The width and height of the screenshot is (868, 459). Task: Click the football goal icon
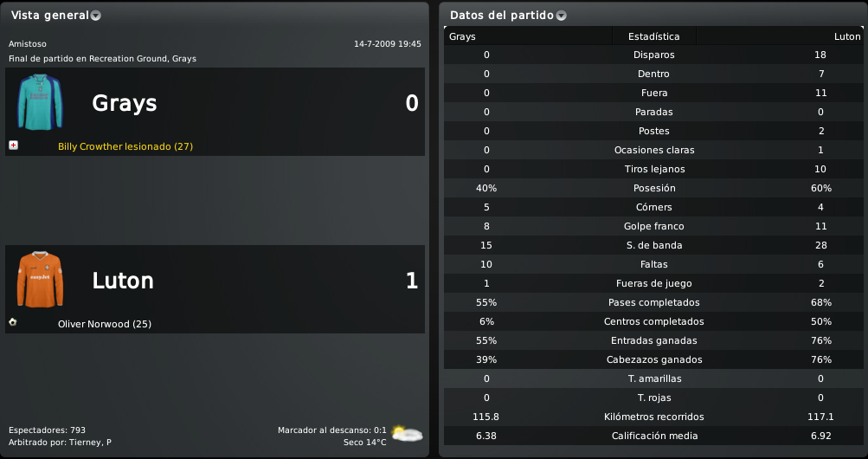[13, 322]
